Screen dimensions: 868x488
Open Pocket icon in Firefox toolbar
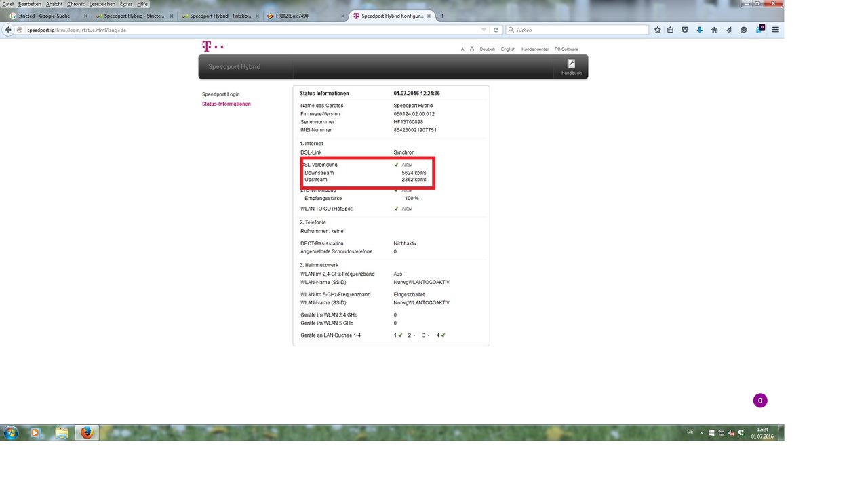[685, 30]
